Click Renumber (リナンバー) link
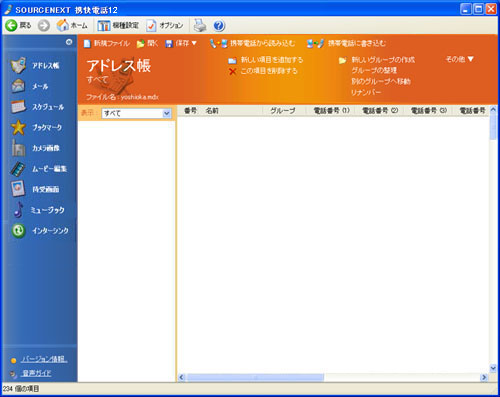 tap(366, 92)
